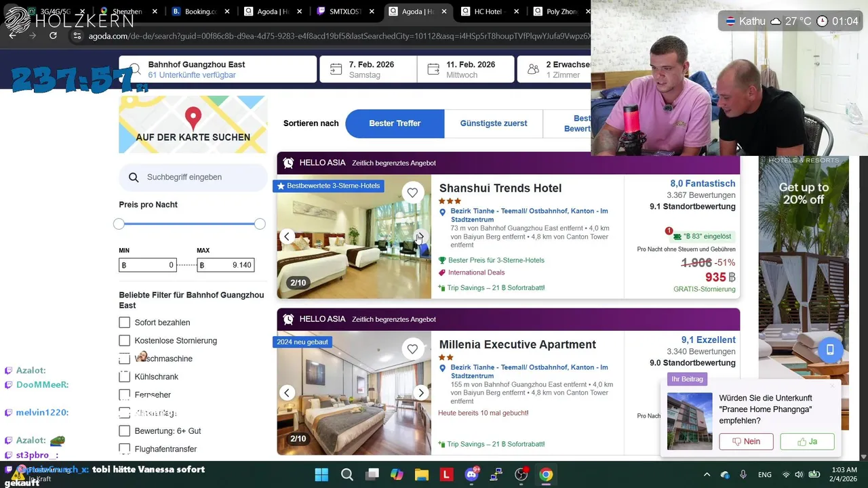Image resolution: width=868 pixels, height=488 pixels.
Task: Open check-in date picker 7. Feb. 2026
Action: (x=368, y=69)
